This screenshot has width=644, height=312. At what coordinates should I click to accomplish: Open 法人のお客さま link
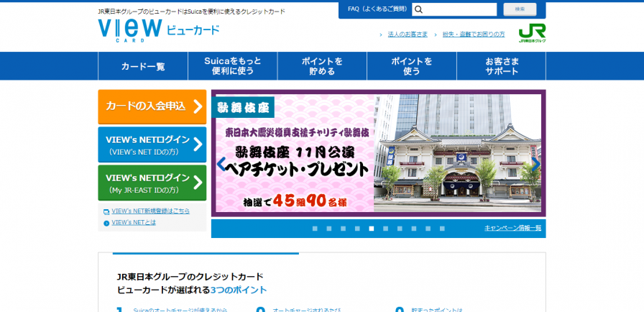(408, 35)
